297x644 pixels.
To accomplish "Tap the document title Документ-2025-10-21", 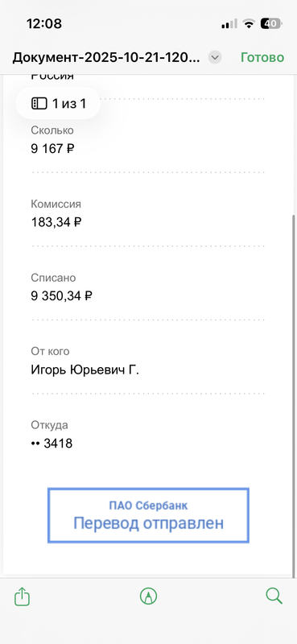I will pos(106,57).
